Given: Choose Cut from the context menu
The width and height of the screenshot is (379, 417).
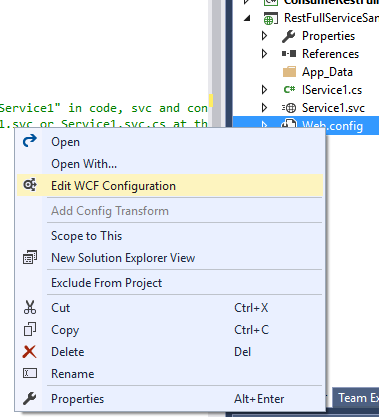Looking at the screenshot, I should 170,308.
